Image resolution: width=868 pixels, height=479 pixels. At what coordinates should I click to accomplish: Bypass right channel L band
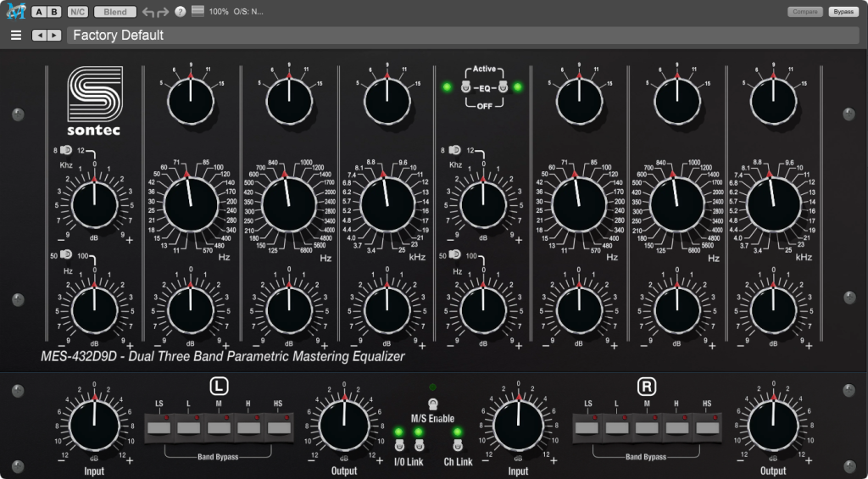point(617,427)
